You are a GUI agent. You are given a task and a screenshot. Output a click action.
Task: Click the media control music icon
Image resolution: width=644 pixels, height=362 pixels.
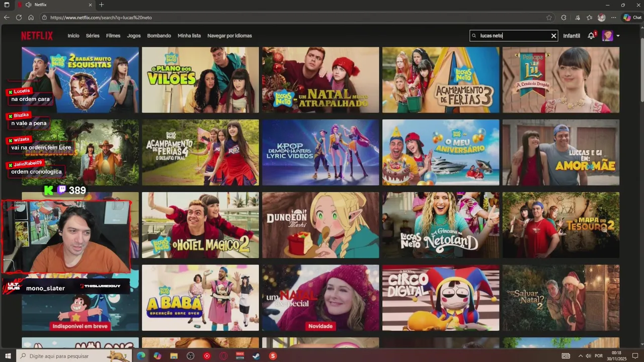pyautogui.click(x=577, y=17)
